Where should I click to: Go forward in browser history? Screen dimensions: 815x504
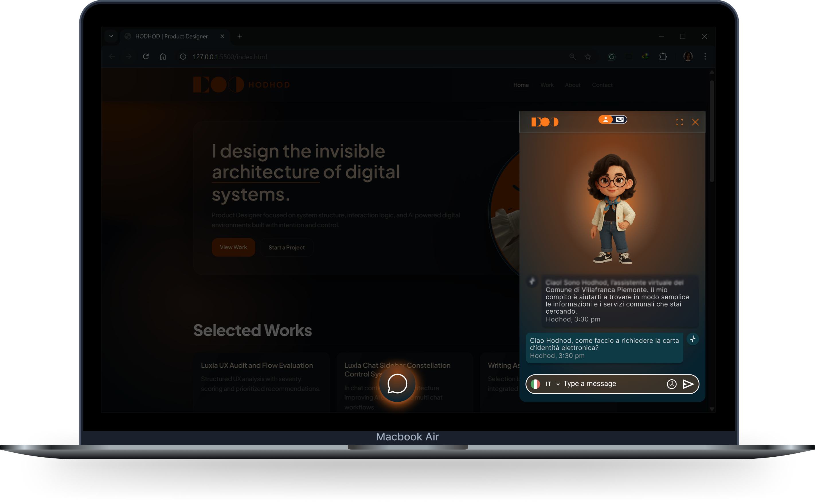tap(128, 57)
